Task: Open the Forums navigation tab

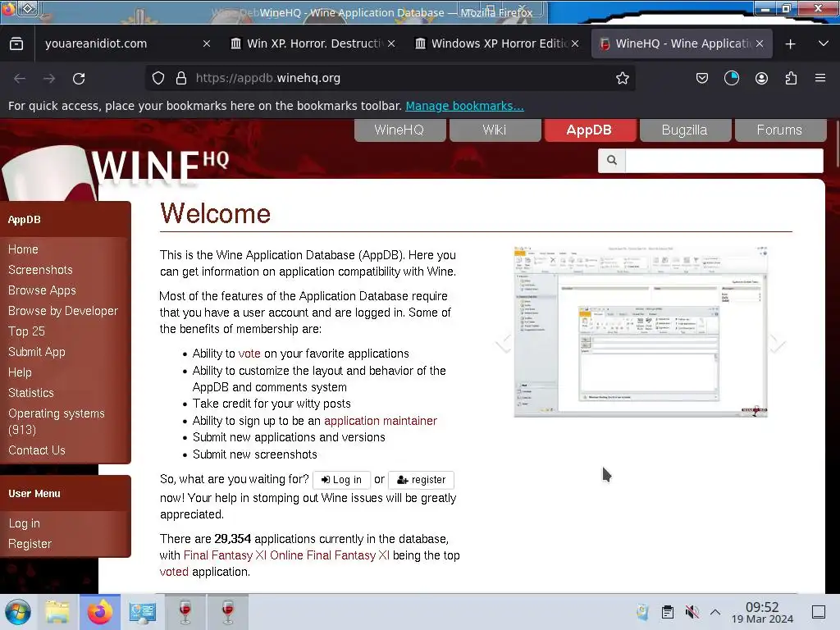Action: tap(779, 130)
